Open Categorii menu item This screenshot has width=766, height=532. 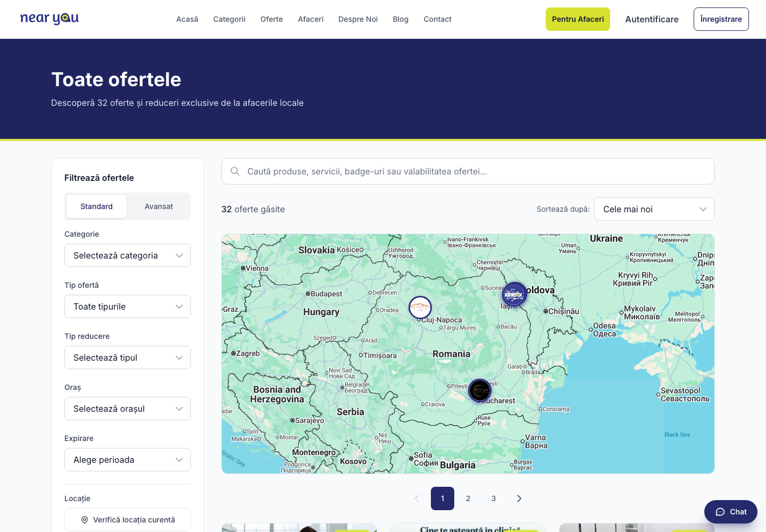[x=229, y=19]
